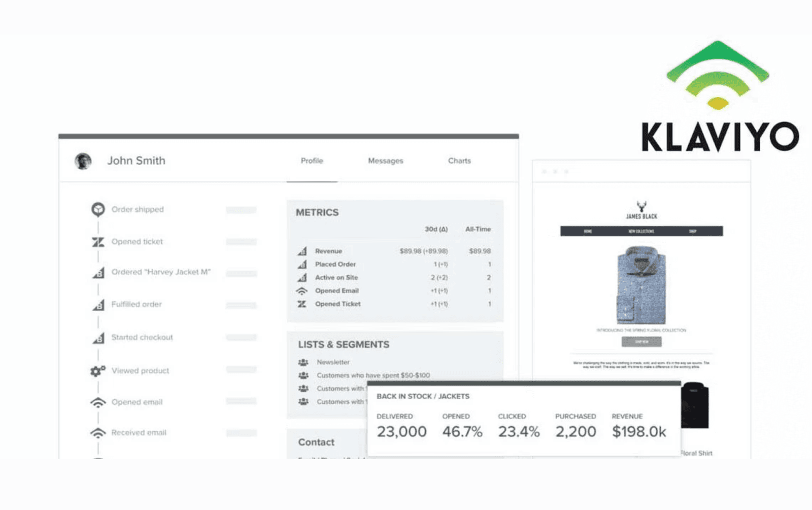The image size is (812, 510).
Task: Click the Received email event text
Action: tap(139, 432)
